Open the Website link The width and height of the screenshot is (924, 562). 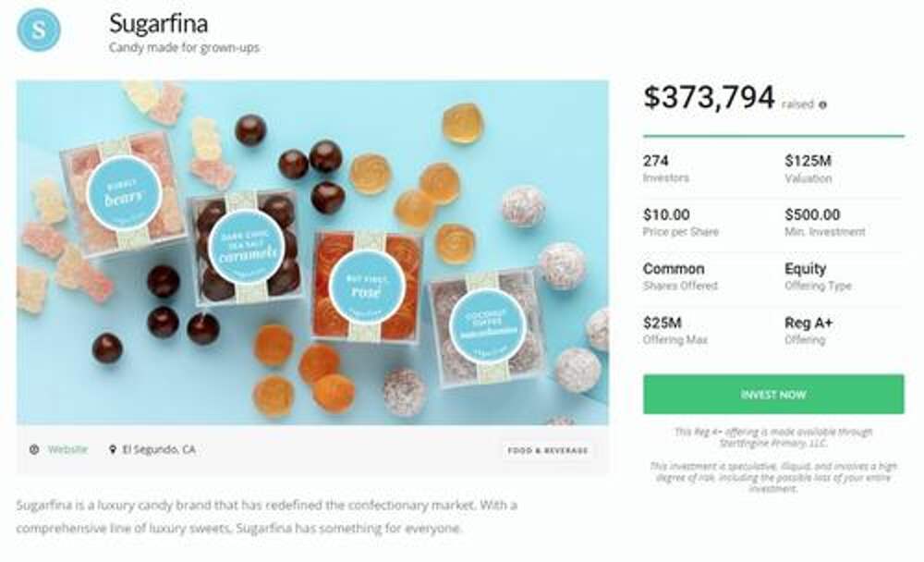click(x=67, y=450)
